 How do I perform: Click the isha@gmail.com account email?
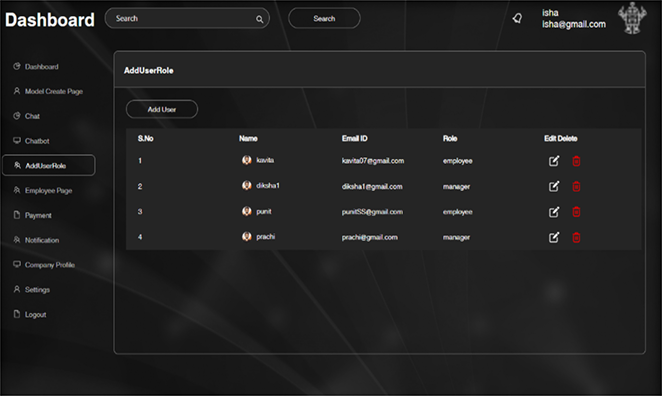[574, 24]
